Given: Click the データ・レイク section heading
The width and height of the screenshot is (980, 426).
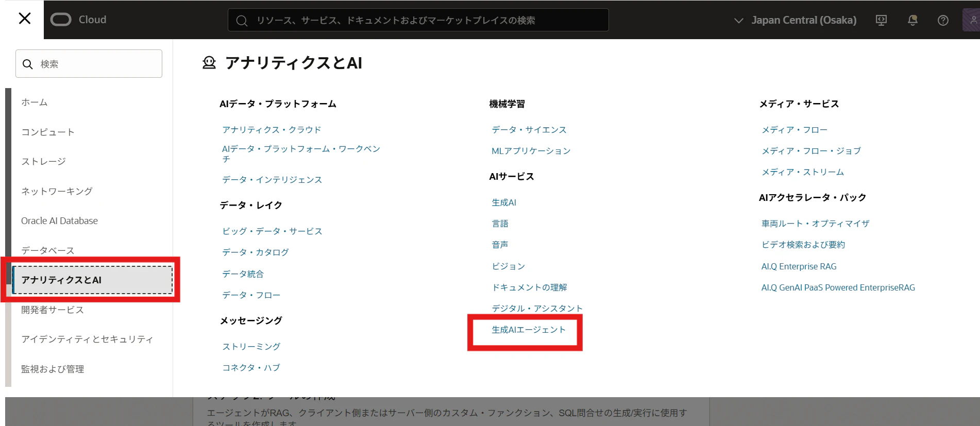Looking at the screenshot, I should pyautogui.click(x=251, y=206).
